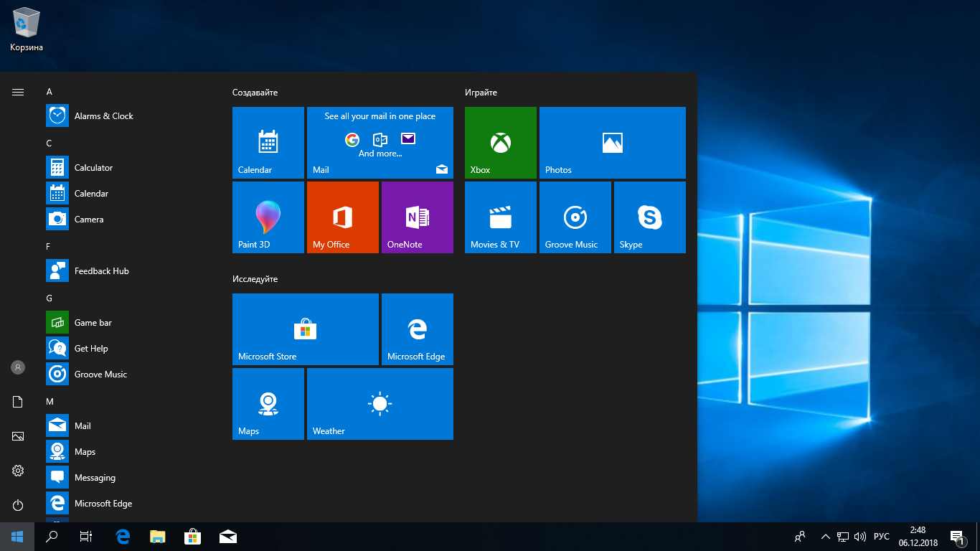Viewport: 980px width, 551px height.
Task: Open the clock and date flyout
Action: tap(918, 537)
